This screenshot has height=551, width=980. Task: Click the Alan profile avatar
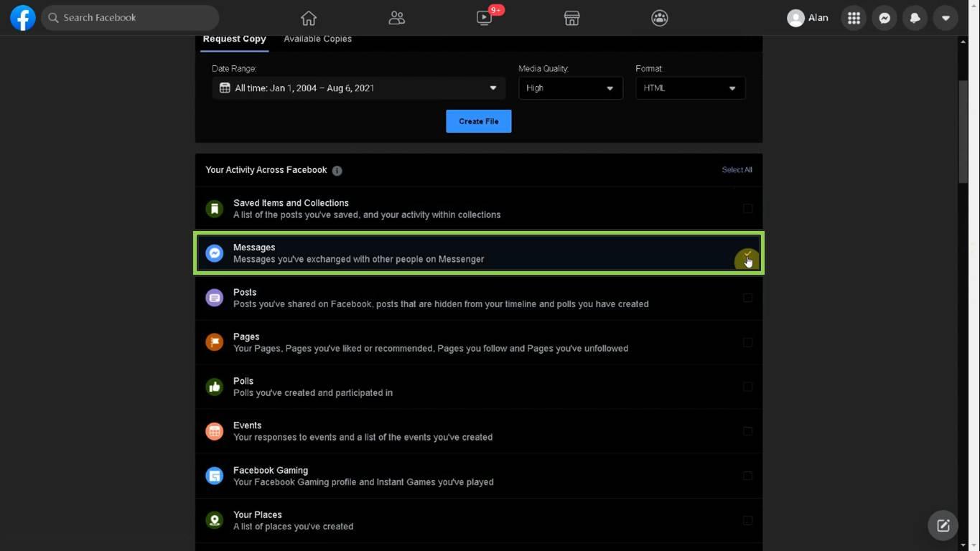(795, 18)
